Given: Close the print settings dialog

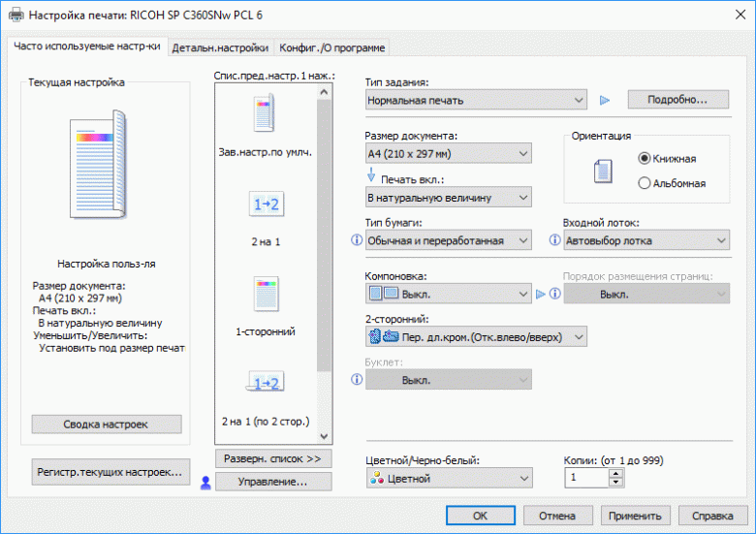Looking at the screenshot, I should coord(740,15).
